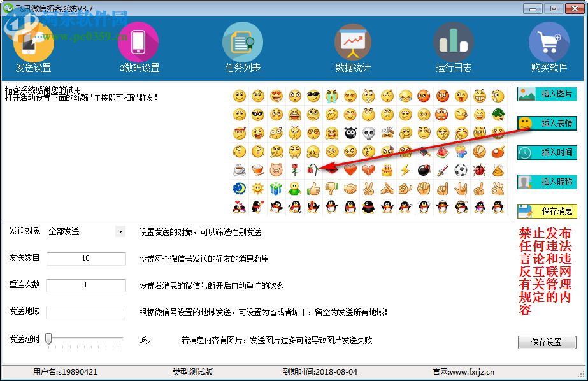This screenshot has height=381, width=588.
Task: Insert the knife emoji
Action: click(x=443, y=170)
